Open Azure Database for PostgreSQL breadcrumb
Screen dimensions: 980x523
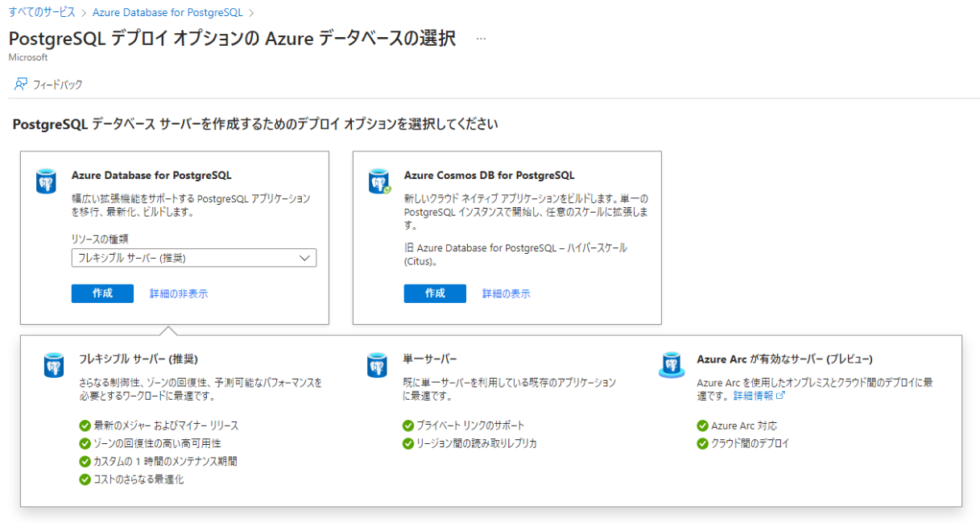(167, 13)
